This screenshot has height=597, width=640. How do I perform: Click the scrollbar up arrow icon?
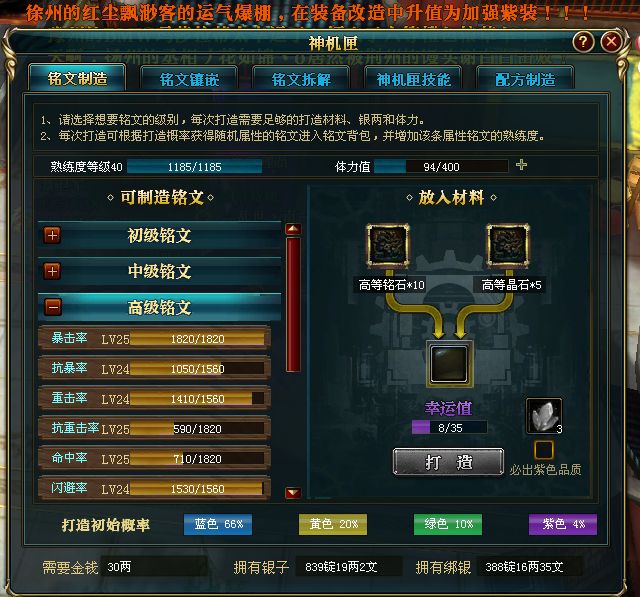click(x=293, y=229)
